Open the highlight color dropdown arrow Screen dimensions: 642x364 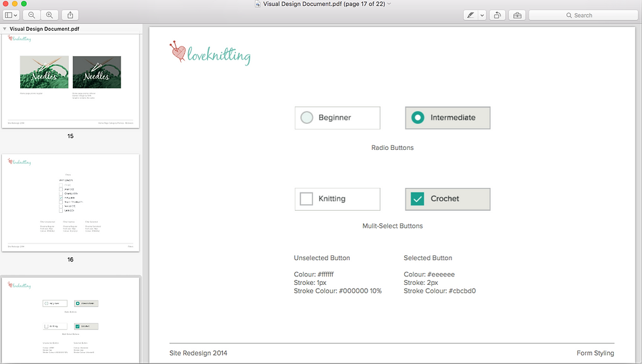(482, 15)
